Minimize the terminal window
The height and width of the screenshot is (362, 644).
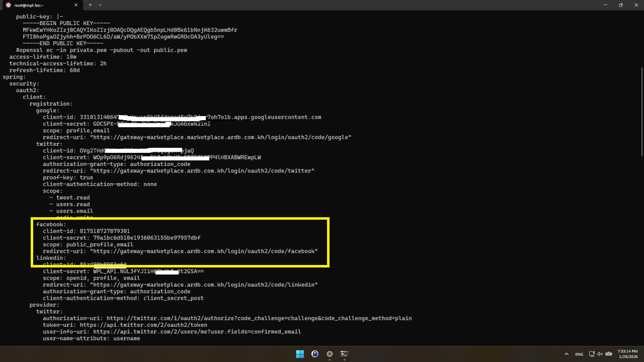[x=606, y=5]
